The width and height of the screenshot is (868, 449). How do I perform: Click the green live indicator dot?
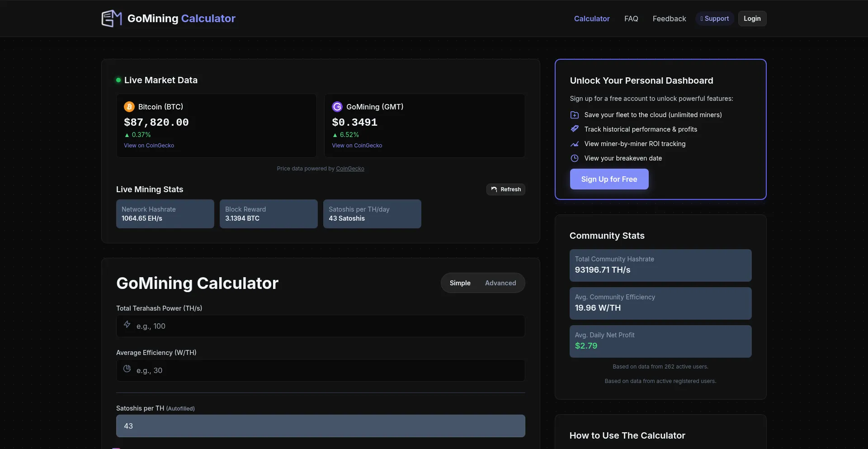click(x=118, y=80)
